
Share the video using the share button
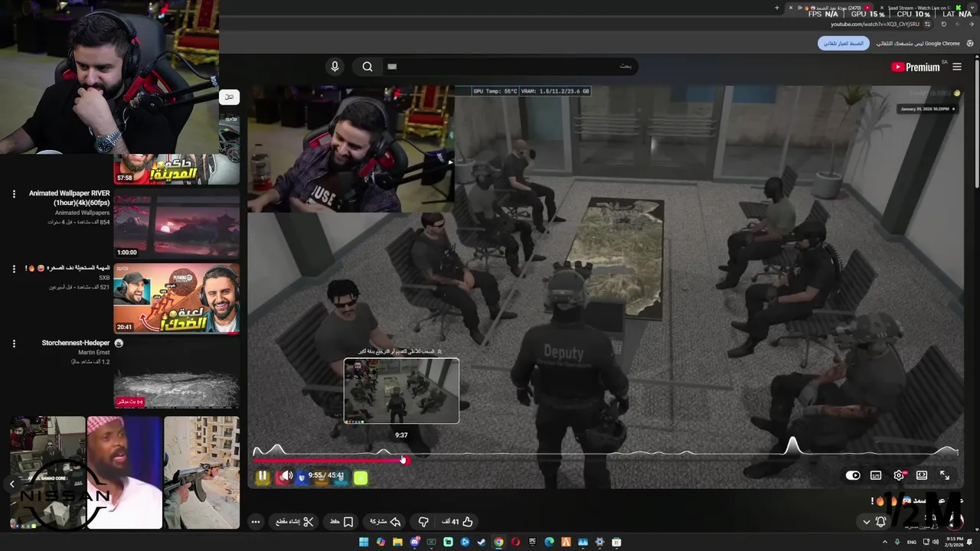pyautogui.click(x=386, y=522)
